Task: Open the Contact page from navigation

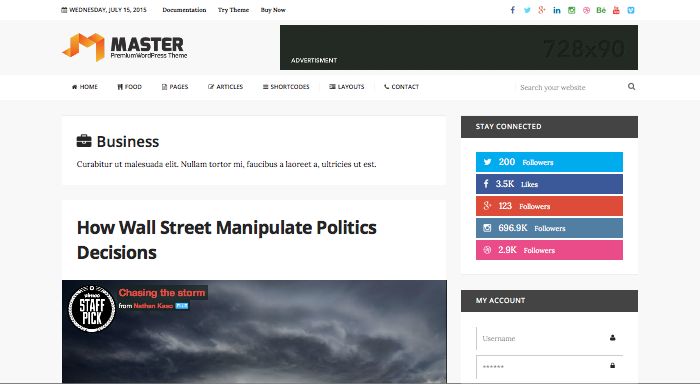Action: click(x=401, y=87)
